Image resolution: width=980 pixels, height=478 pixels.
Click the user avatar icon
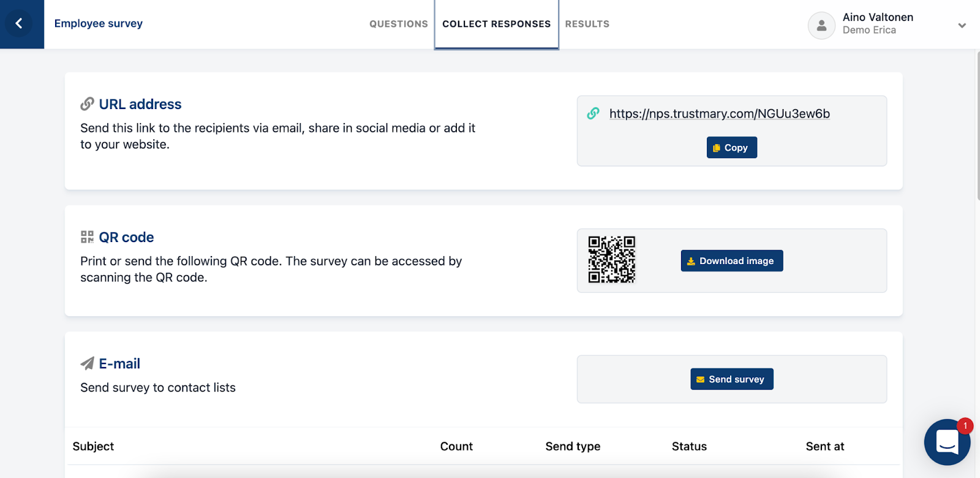821,25
